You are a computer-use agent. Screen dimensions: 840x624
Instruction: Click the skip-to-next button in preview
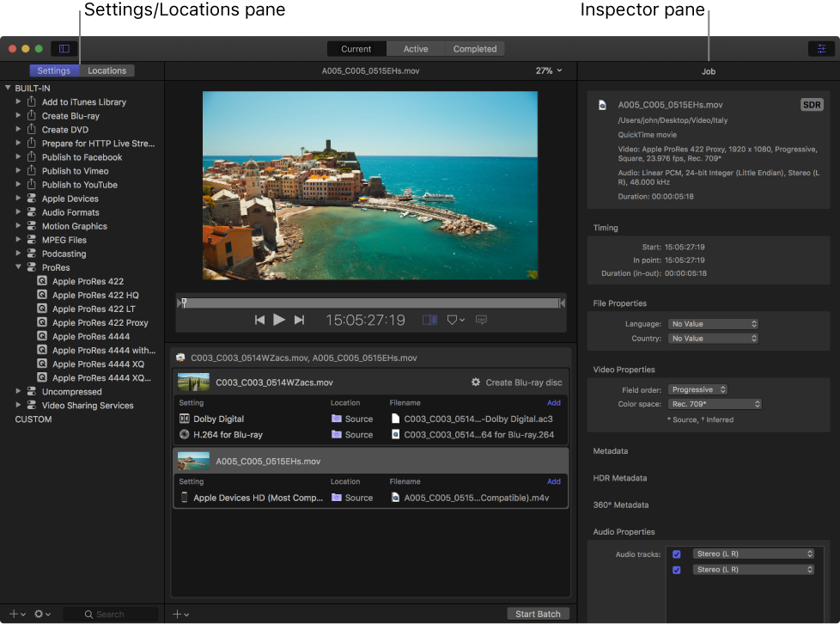tap(299, 320)
